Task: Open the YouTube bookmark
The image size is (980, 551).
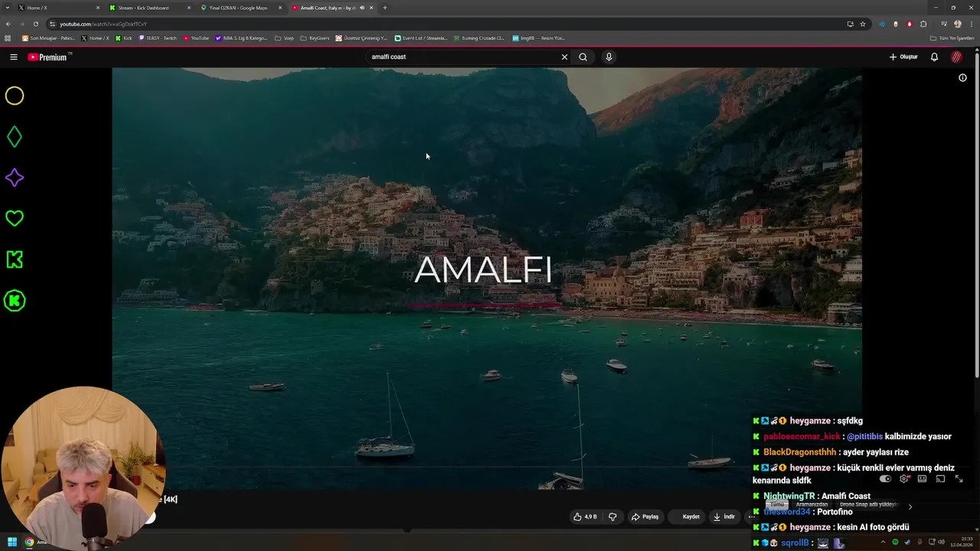Action: click(x=196, y=37)
